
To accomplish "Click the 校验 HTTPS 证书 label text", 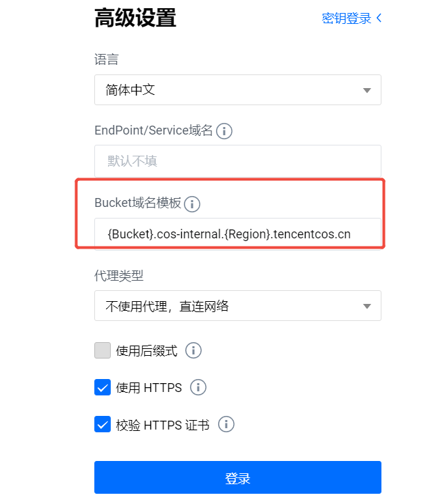I will [163, 425].
